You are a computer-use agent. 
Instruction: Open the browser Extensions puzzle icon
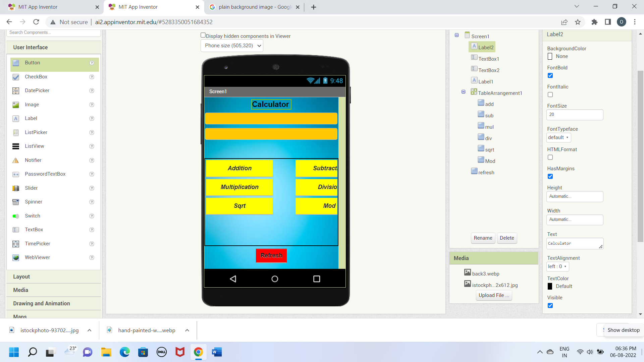pos(594,22)
